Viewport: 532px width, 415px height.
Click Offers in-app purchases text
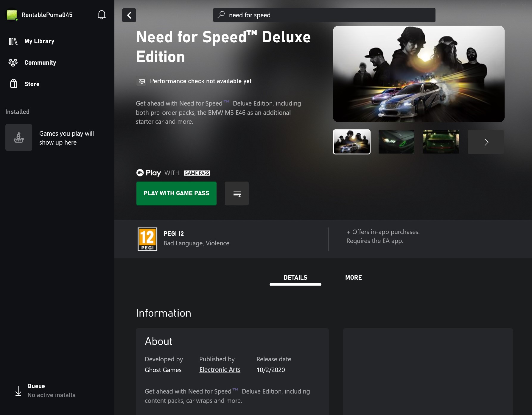pos(383,232)
